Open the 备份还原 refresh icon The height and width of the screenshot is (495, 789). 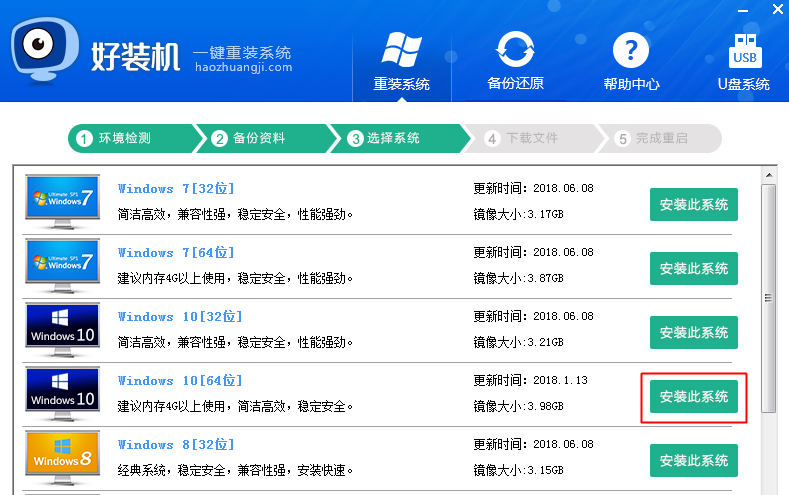(515, 49)
